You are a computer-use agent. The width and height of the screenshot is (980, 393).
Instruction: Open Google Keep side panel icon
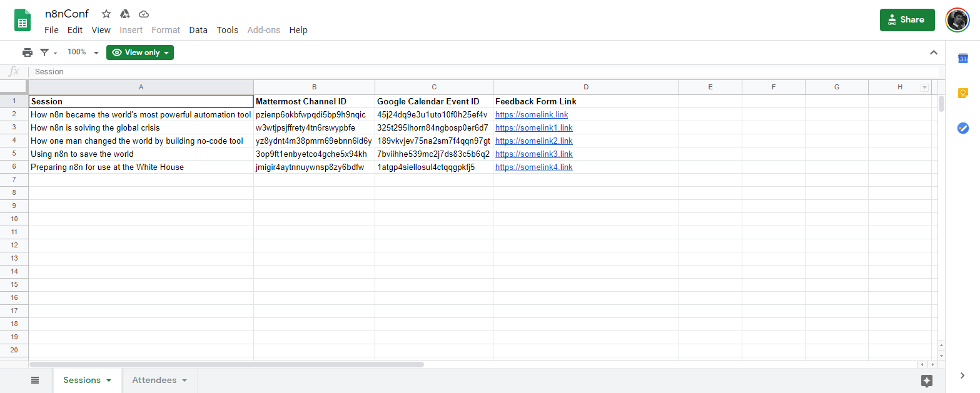pyautogui.click(x=963, y=93)
